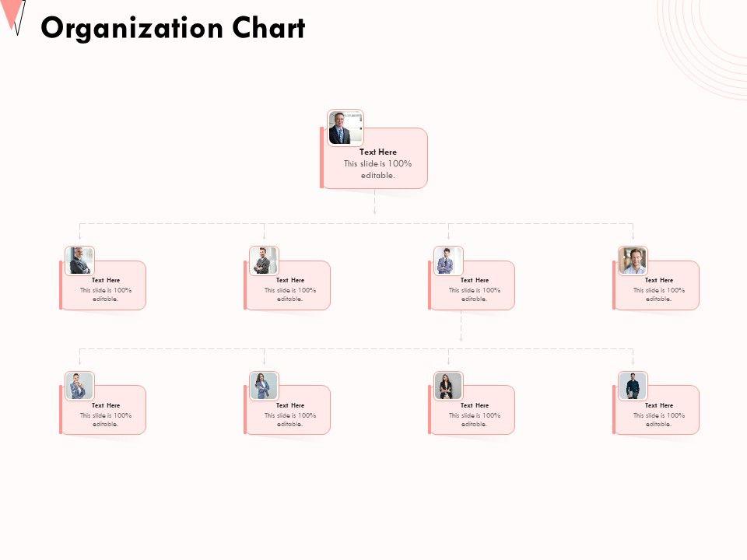Select the third photo in the middle row
The width and height of the screenshot is (747, 560).
pyautogui.click(x=448, y=261)
